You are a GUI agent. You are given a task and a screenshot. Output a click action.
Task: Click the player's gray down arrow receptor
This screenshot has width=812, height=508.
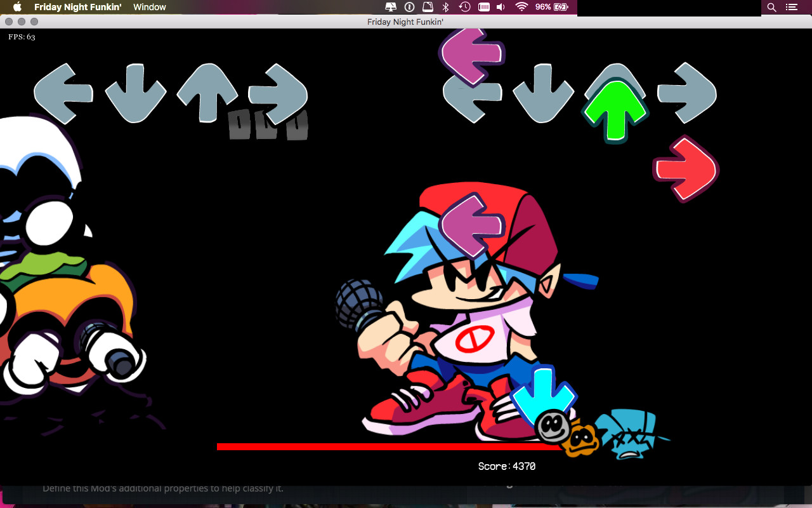click(542, 93)
